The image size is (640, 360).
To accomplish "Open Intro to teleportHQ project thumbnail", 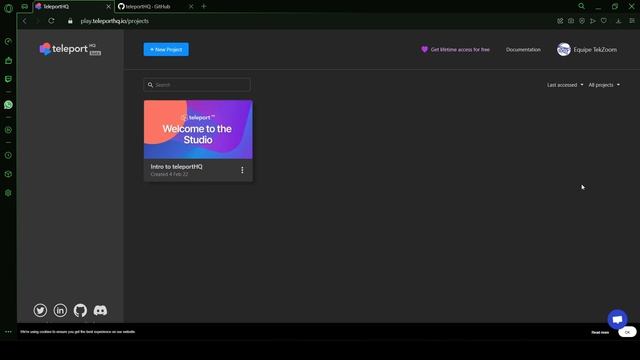I will point(198,129).
